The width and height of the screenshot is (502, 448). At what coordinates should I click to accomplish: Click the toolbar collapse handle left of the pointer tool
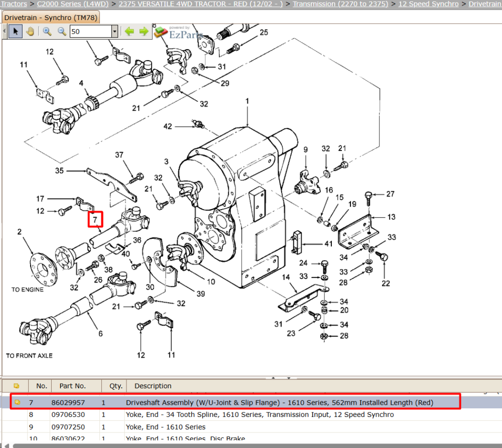pyautogui.click(x=5, y=32)
